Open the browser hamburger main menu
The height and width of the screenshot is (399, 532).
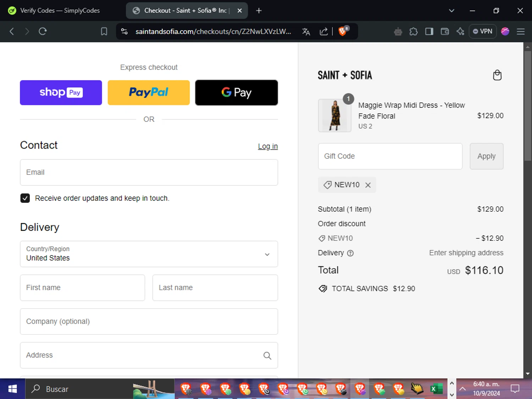521,32
